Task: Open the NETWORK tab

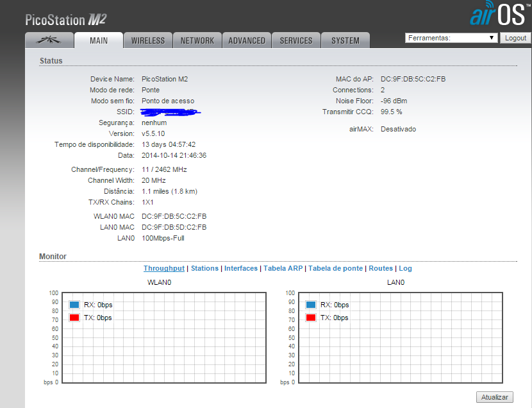Action: coord(197,40)
